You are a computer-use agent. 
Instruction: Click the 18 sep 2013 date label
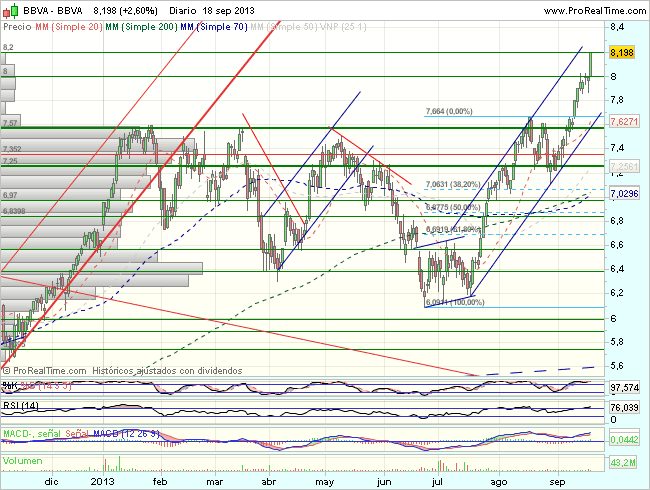228,11
